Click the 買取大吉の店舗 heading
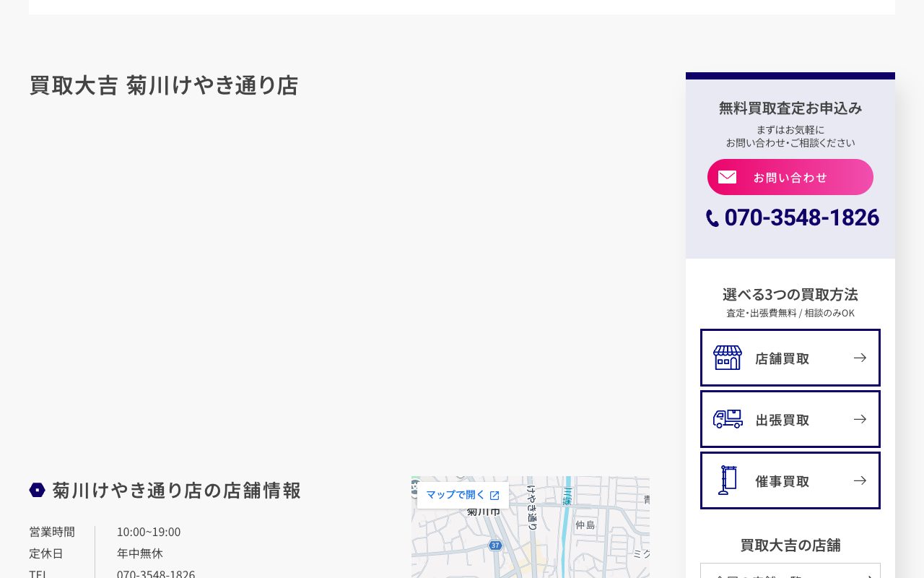Image resolution: width=924 pixels, height=578 pixels. pyautogui.click(x=790, y=545)
